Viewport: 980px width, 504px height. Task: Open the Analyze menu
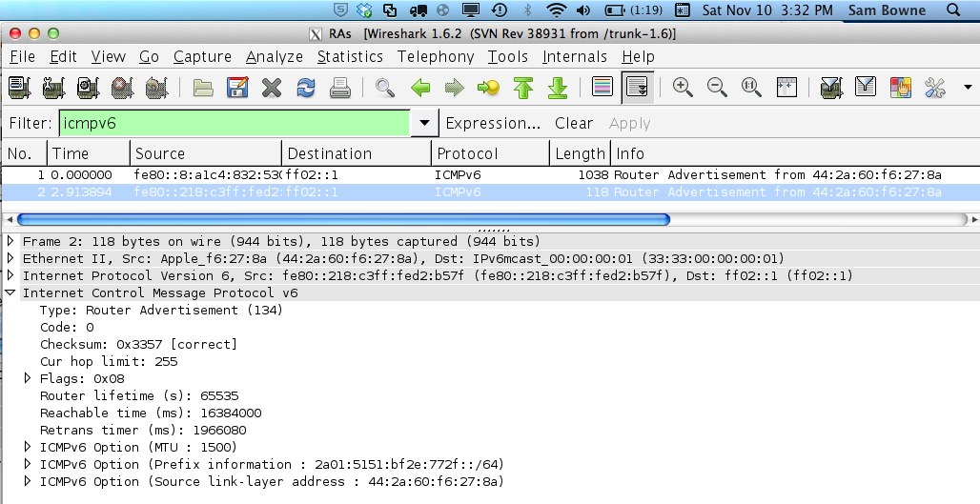coord(274,57)
